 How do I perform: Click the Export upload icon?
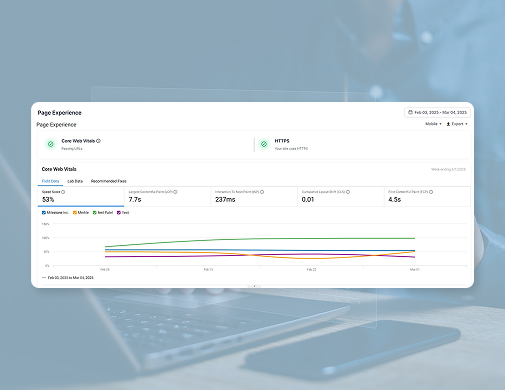(448, 124)
